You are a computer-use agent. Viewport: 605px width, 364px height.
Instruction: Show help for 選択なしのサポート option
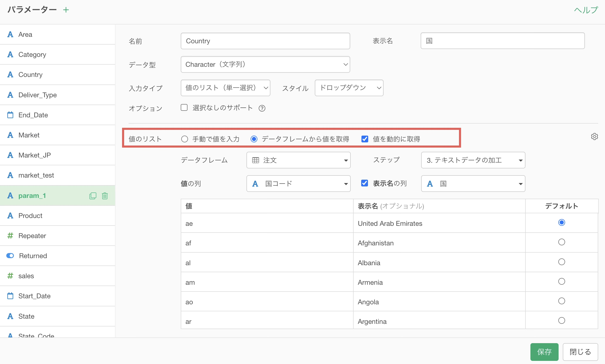click(262, 108)
